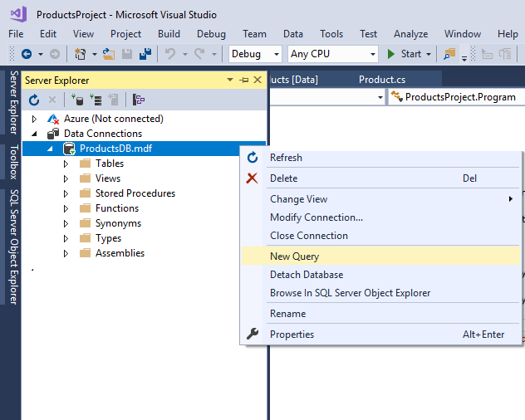The height and width of the screenshot is (420, 525).
Task: Click the New Project toolbar icon
Action: 81,54
